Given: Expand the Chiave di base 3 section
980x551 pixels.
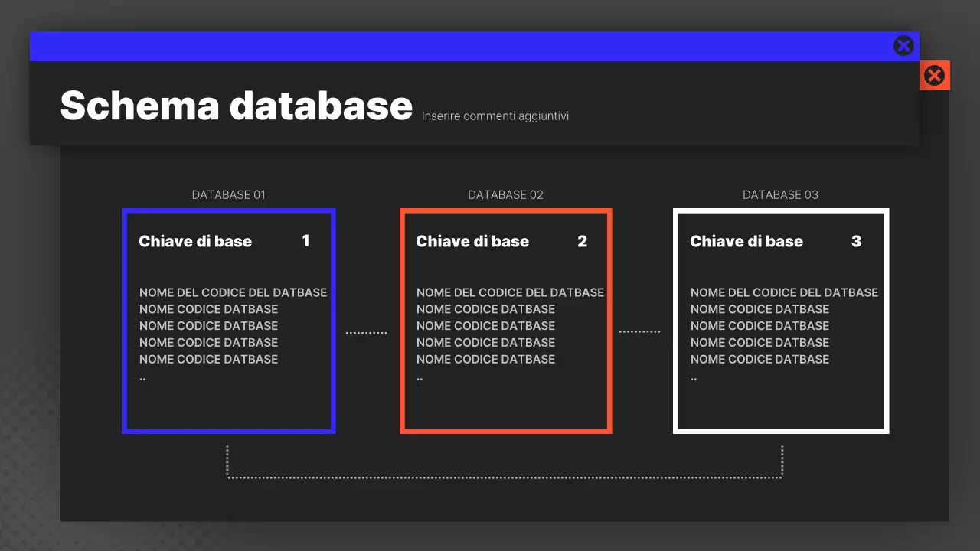Looking at the screenshot, I should point(746,241).
